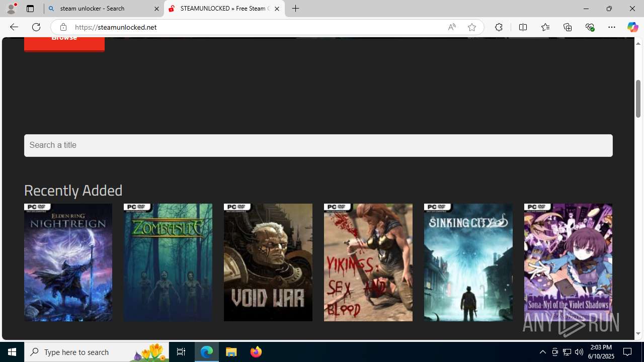Open tab actions menu icon
Viewport: 644px width, 362px height.
point(30,9)
